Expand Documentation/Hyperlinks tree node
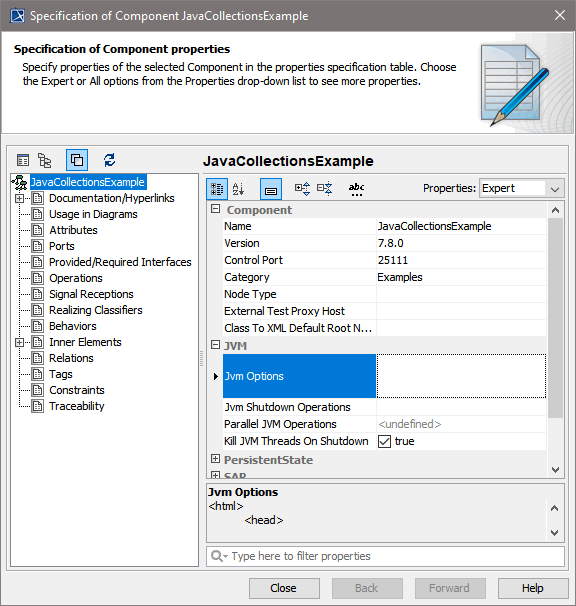The image size is (576, 606). coord(19,198)
